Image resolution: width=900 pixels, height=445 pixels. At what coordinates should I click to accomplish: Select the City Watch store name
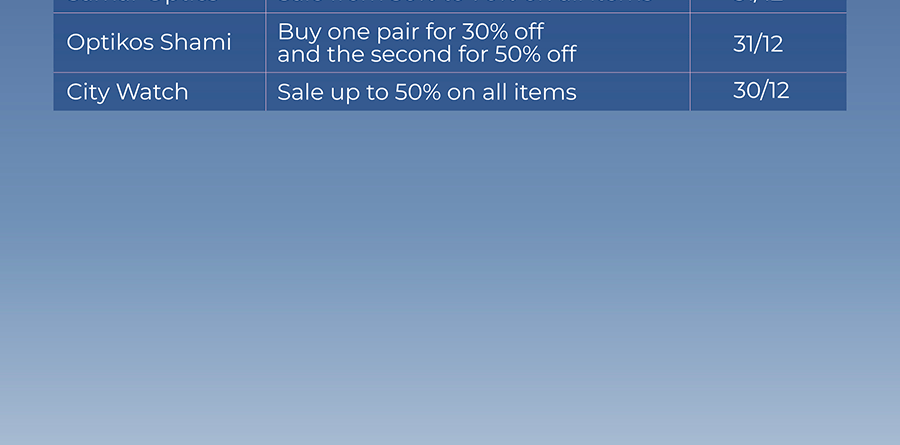click(127, 92)
